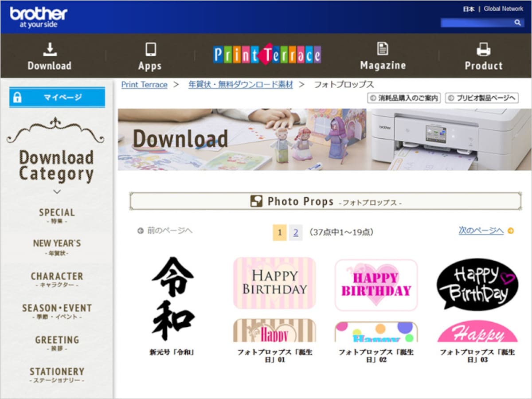This screenshot has width=532, height=399.
Task: Click the Global Network link
Action: click(x=504, y=9)
